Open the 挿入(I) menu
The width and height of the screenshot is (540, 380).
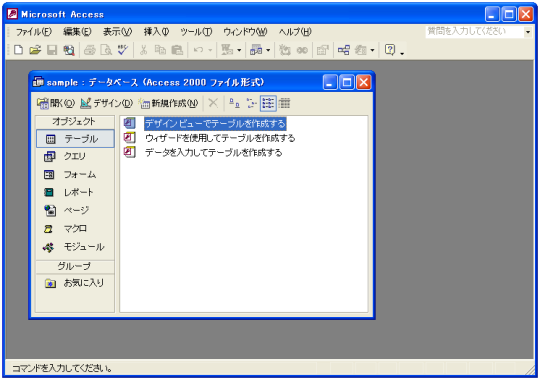pyautogui.click(x=156, y=32)
